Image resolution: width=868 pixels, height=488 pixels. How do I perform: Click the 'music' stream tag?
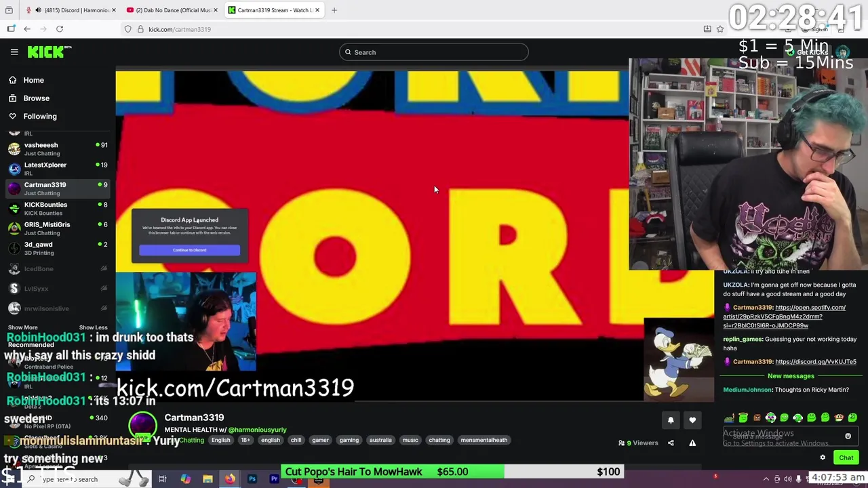click(410, 440)
